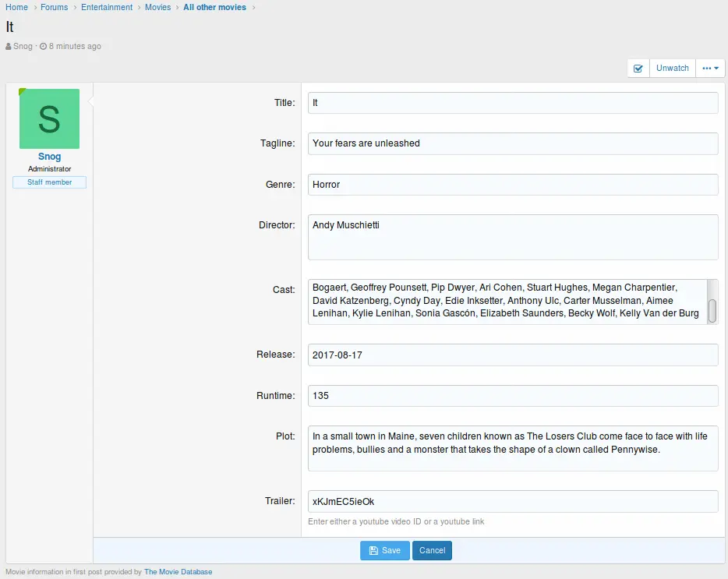Click the Cast field scrollbar
This screenshot has width=728, height=579.
click(x=712, y=310)
